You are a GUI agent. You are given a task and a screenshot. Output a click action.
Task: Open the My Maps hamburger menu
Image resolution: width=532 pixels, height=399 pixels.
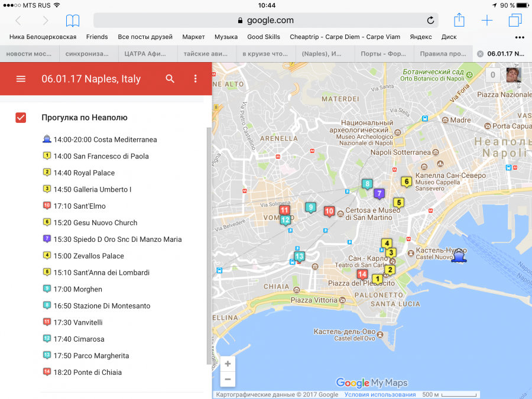(21, 79)
